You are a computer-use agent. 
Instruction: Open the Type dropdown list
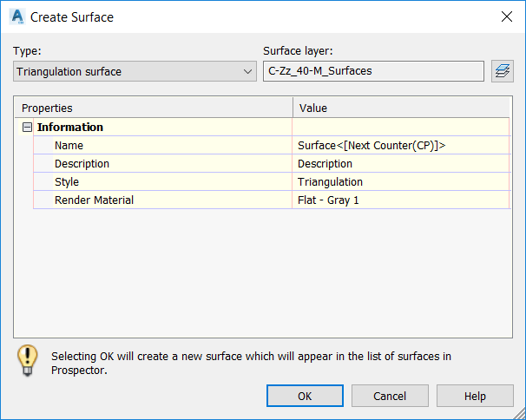pos(135,71)
